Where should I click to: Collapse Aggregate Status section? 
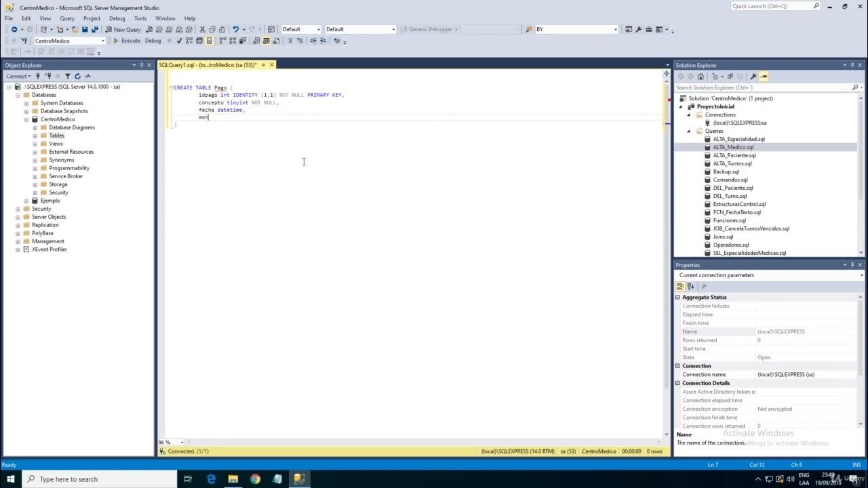click(677, 298)
